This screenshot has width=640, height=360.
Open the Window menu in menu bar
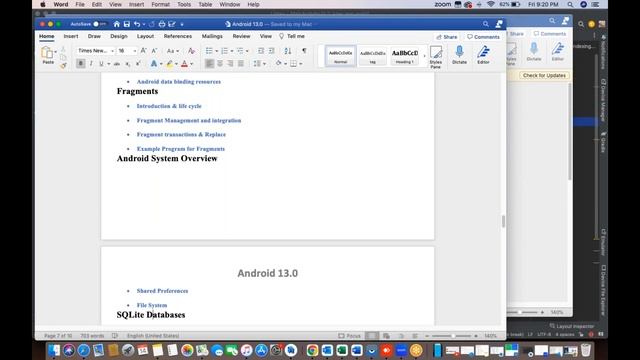click(229, 4)
